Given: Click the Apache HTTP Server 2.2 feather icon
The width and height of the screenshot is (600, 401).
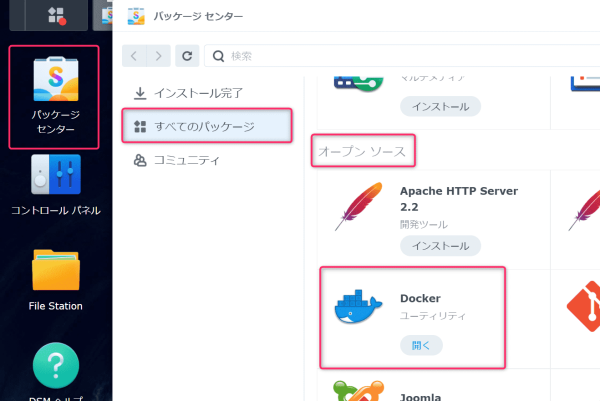Looking at the screenshot, I should tap(359, 207).
